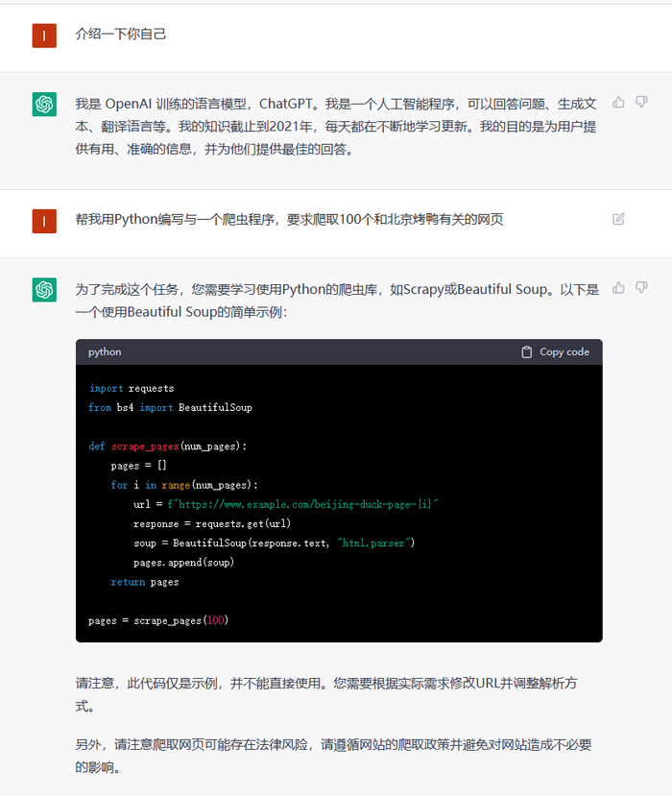The height and width of the screenshot is (796, 672).
Task: Thumbs down the Beautiful Soup crawler reply
Action: pos(641,288)
